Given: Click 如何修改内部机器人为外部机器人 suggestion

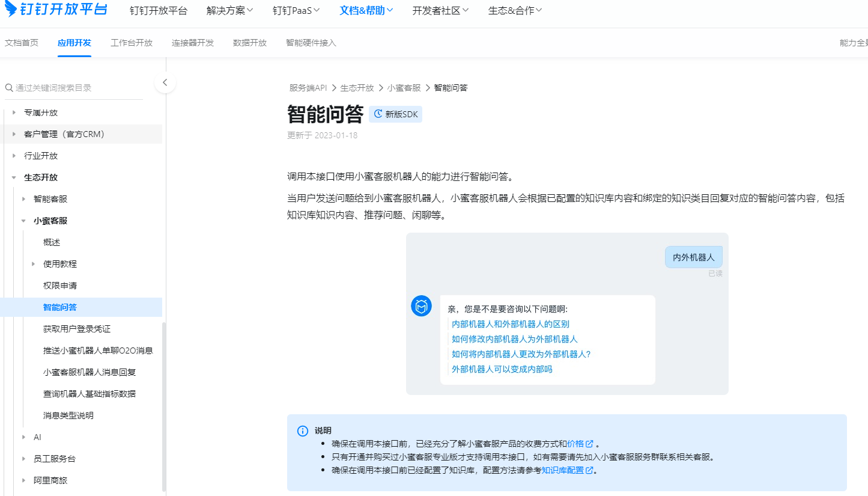Looking at the screenshot, I should [515, 339].
